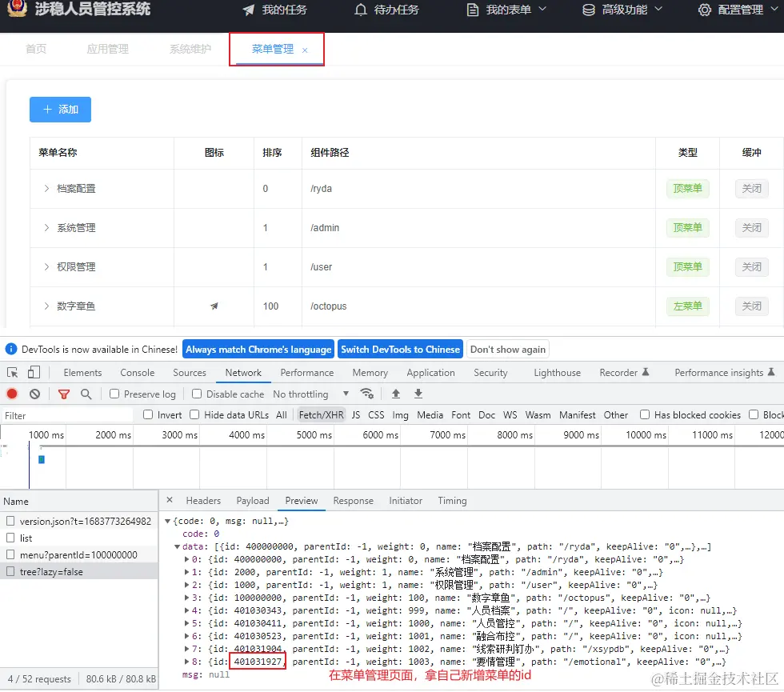Click Always match Chrome's language
Viewport: 784px width, 692px height.
(258, 349)
